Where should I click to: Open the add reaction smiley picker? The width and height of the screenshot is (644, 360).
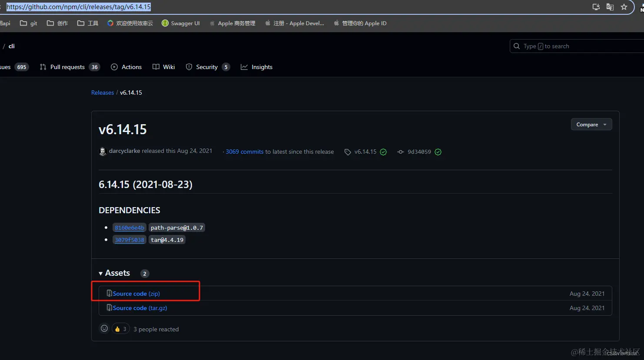tap(104, 329)
